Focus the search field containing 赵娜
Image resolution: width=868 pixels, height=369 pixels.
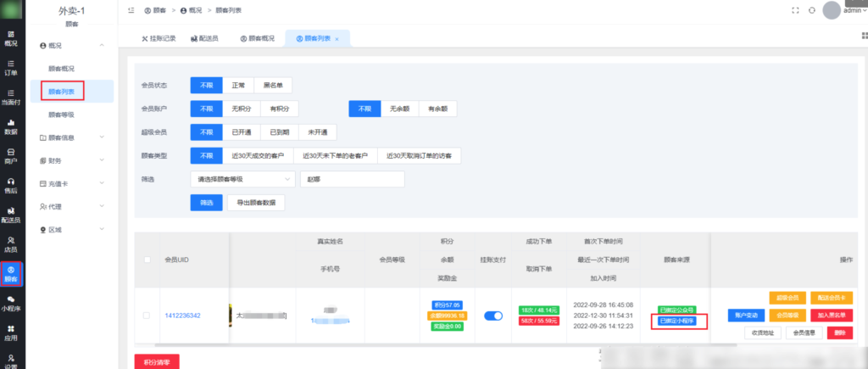[352, 179]
